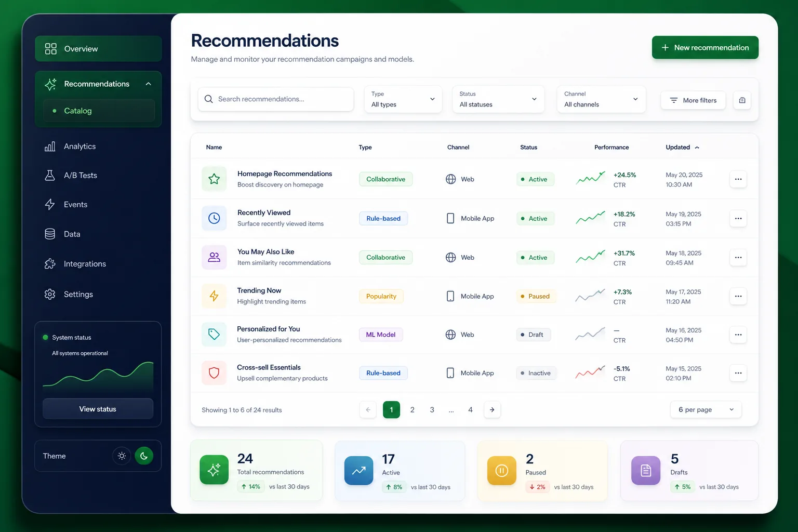Click the Cross-sell Essentials shield icon
This screenshot has height=532, width=798.
214,373
